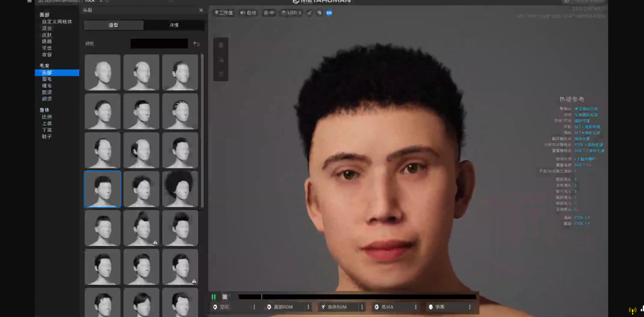Select the 面部ROM animation
The height and width of the screenshot is (317, 644).
tap(284, 307)
